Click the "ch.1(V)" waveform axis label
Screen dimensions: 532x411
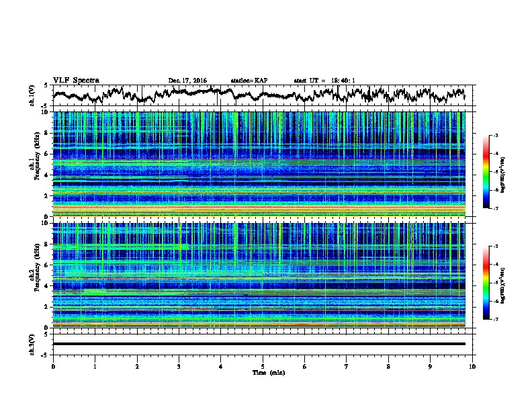(x=32, y=95)
